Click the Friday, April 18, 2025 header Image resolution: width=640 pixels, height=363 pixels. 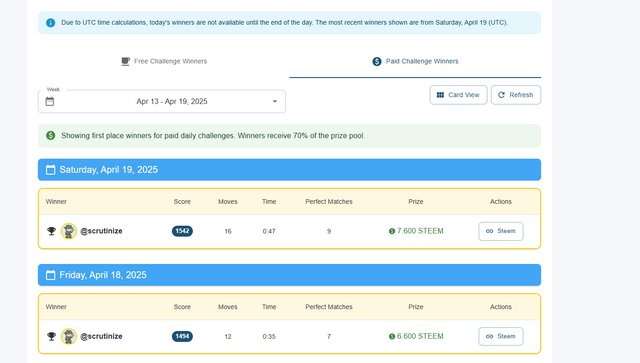289,275
